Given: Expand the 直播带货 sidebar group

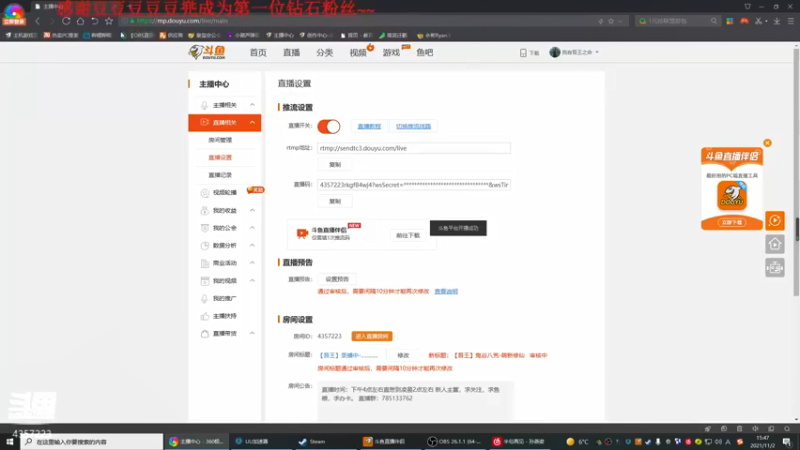Looking at the screenshot, I should click(252, 333).
